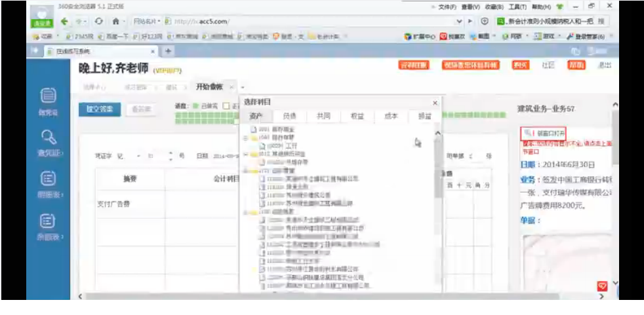Click 新窗口打开 button

[x=543, y=134]
